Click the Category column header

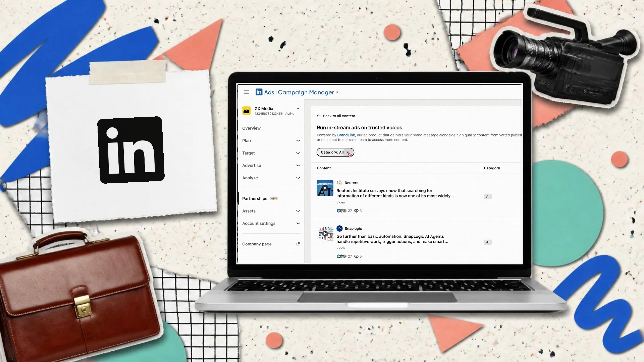[492, 168]
